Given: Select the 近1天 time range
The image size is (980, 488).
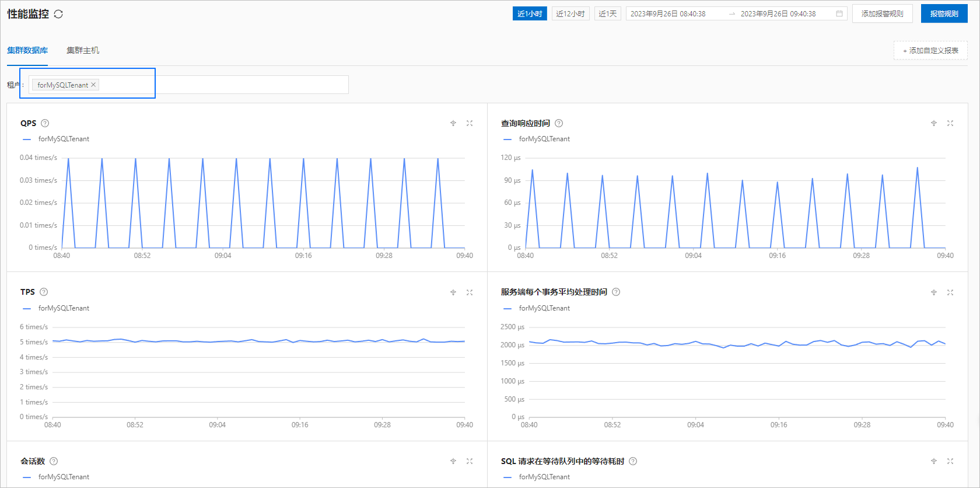Looking at the screenshot, I should coord(607,13).
